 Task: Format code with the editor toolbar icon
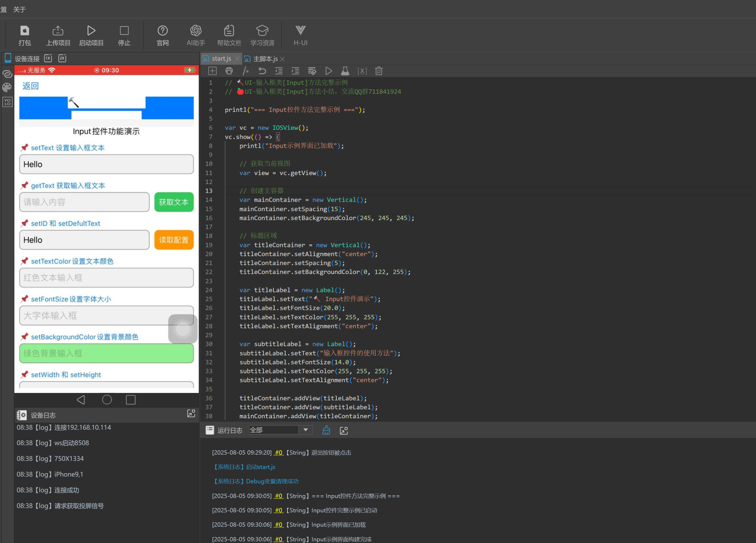pos(312,71)
